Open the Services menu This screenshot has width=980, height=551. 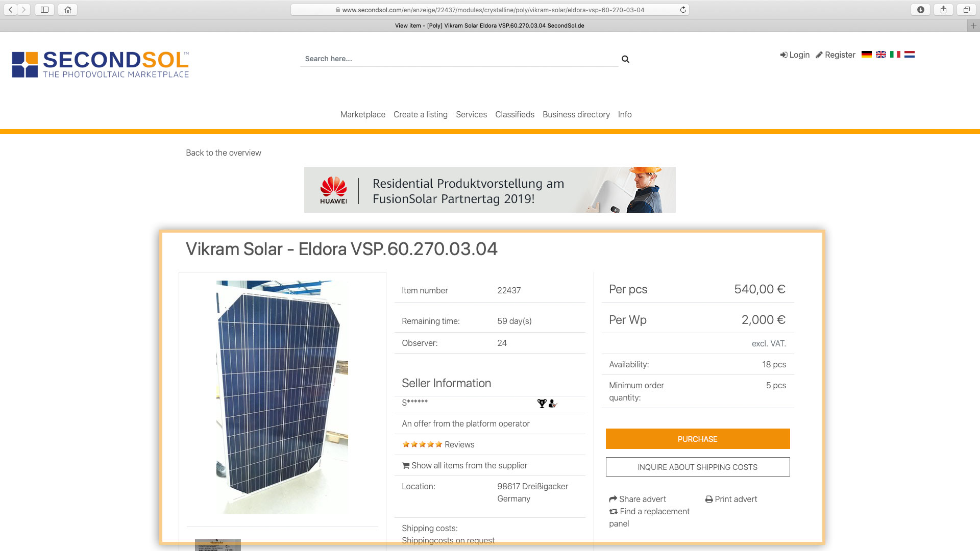[x=471, y=115]
